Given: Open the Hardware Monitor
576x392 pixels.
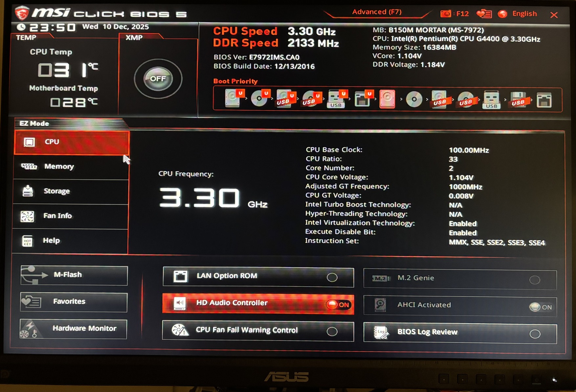Looking at the screenshot, I should point(73,329).
